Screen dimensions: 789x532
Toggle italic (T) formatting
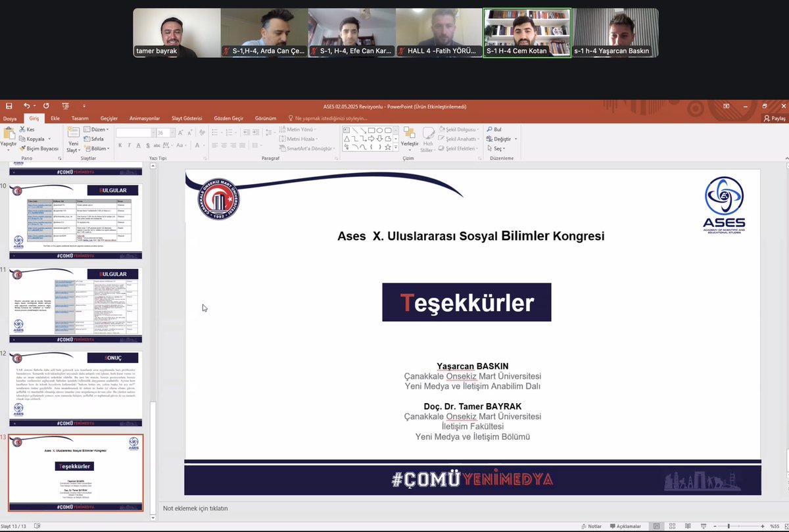tap(129, 145)
